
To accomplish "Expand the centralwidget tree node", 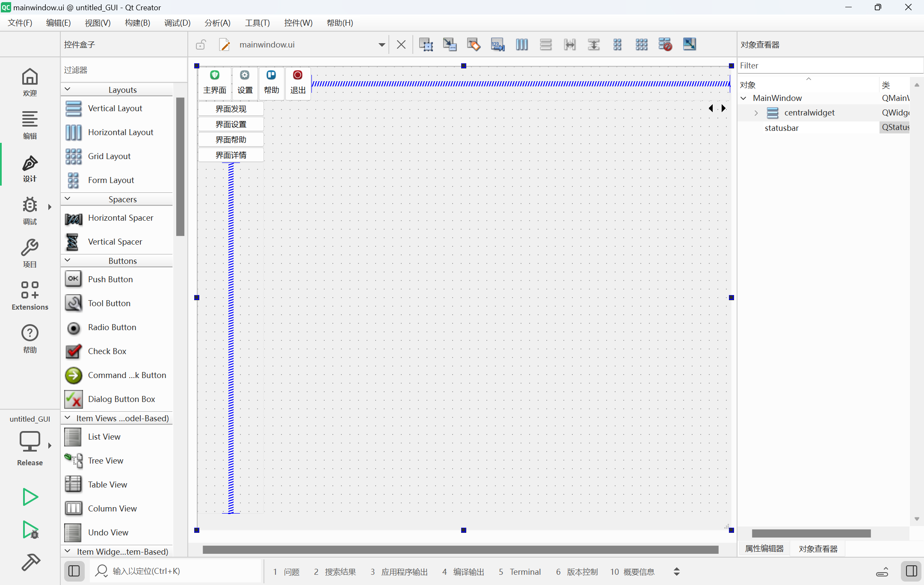I will click(756, 113).
